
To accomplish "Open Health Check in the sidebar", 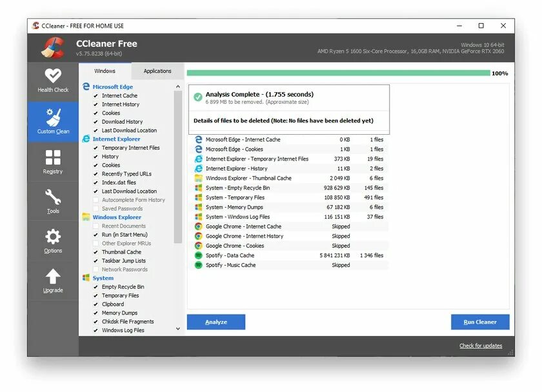I will point(52,81).
